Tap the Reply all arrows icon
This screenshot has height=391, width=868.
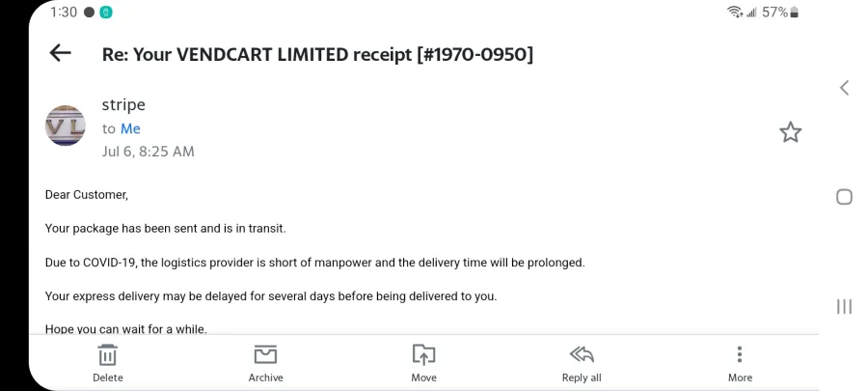point(582,354)
